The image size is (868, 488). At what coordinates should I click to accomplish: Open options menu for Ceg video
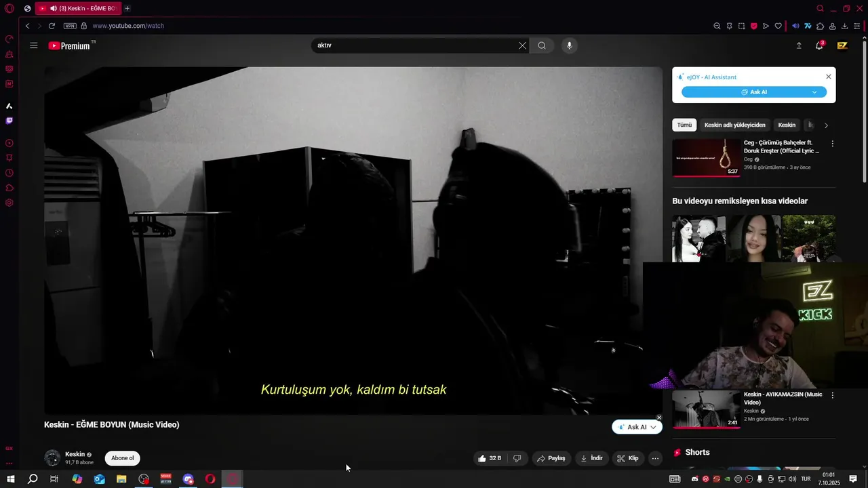(833, 144)
